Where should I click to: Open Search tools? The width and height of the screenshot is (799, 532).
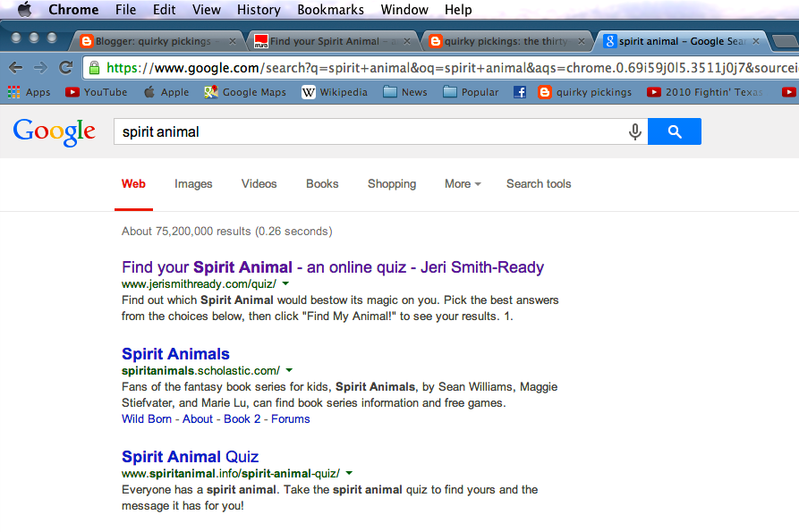(x=539, y=184)
